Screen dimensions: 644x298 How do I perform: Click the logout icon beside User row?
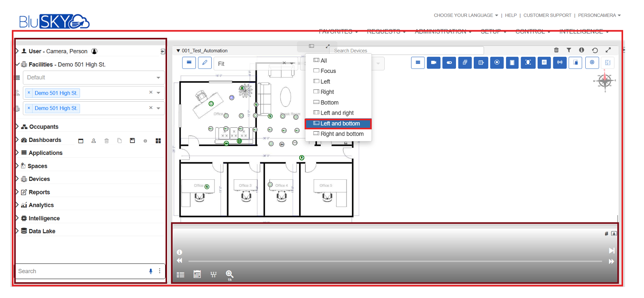point(163,52)
